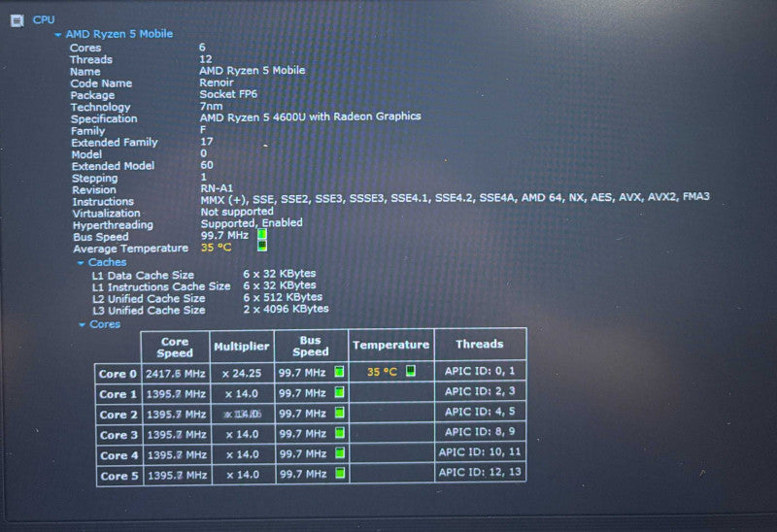Screen dimensions: 777x532
Task: Select the Core 3 row label
Action: point(118,435)
